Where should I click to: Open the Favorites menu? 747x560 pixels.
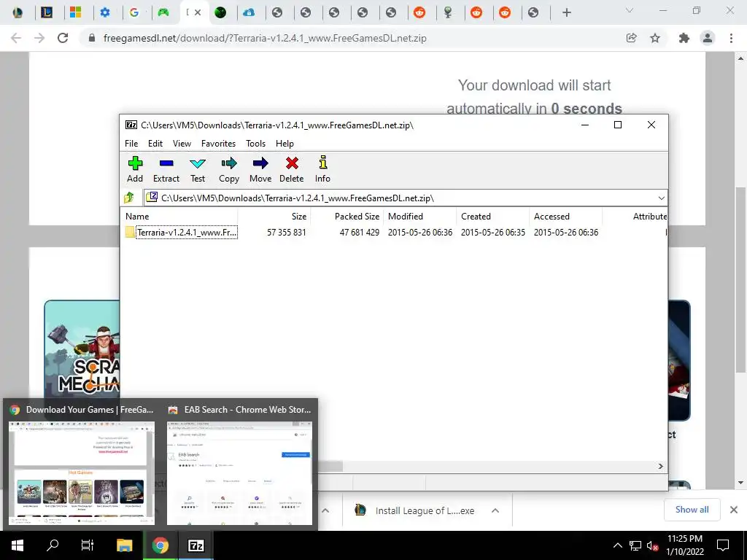pyautogui.click(x=218, y=144)
